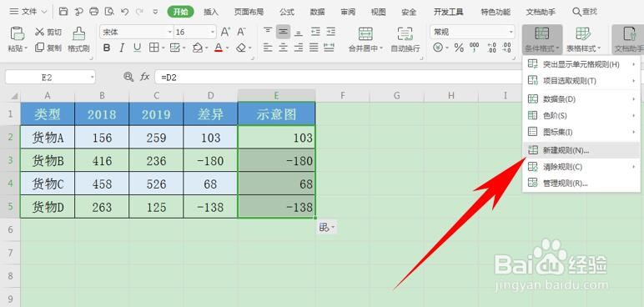Click the Paste clipboard icon

coord(18,33)
